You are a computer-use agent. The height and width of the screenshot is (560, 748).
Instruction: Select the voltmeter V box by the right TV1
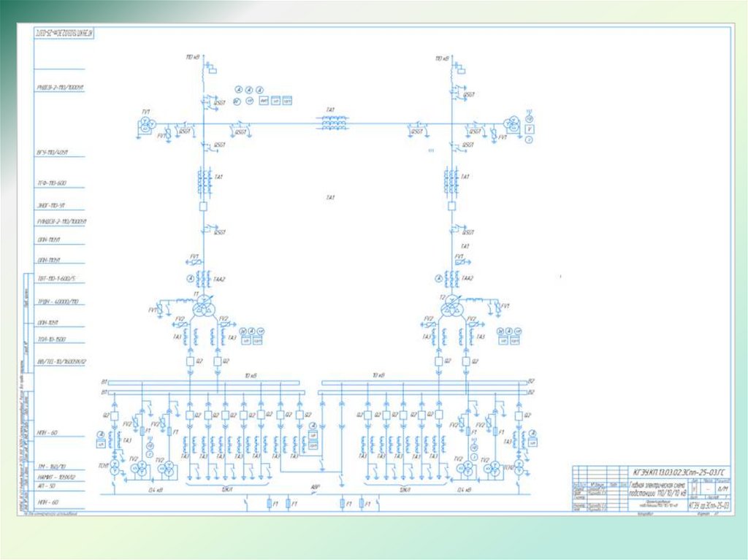point(529,129)
